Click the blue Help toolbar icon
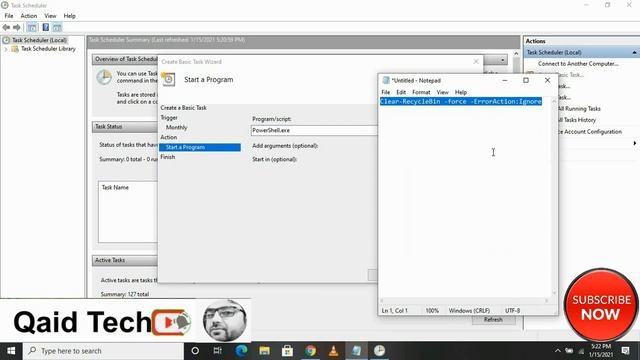Viewport: 640px width, 360px height. [46, 27]
